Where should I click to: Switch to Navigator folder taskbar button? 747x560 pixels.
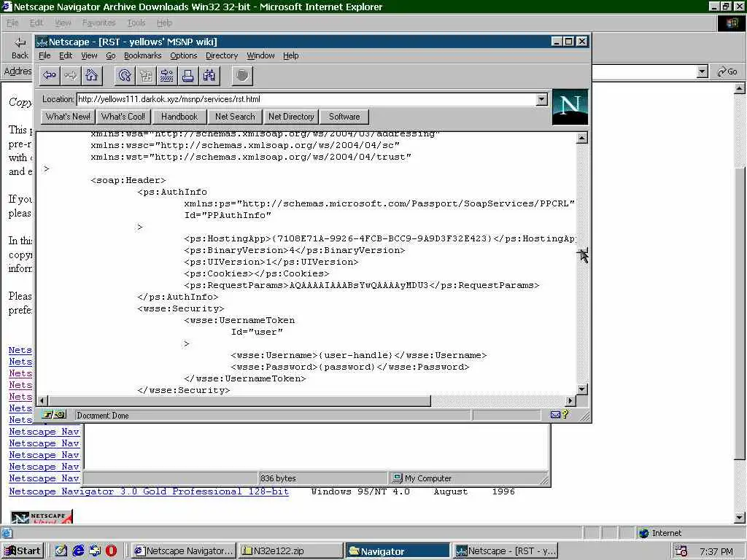(x=398, y=551)
